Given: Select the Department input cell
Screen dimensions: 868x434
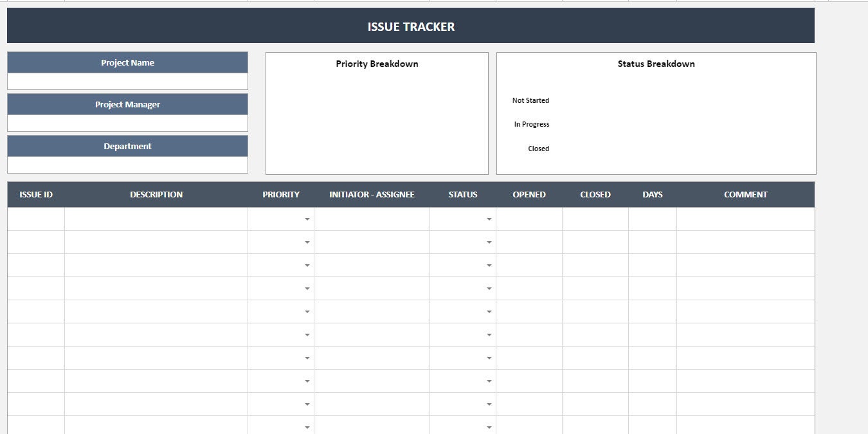Looking at the screenshot, I should (127, 165).
